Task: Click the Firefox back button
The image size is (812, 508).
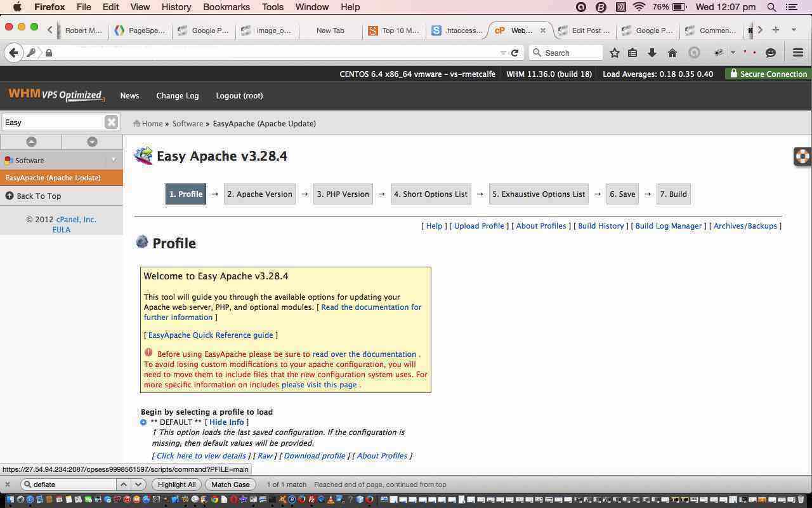Action: point(14,53)
